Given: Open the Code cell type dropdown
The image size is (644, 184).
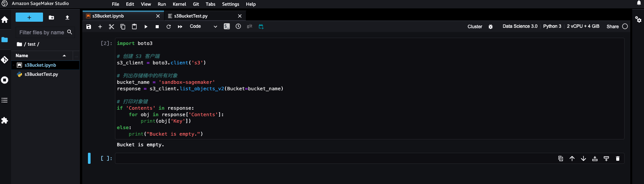Looking at the screenshot, I should coord(204,27).
